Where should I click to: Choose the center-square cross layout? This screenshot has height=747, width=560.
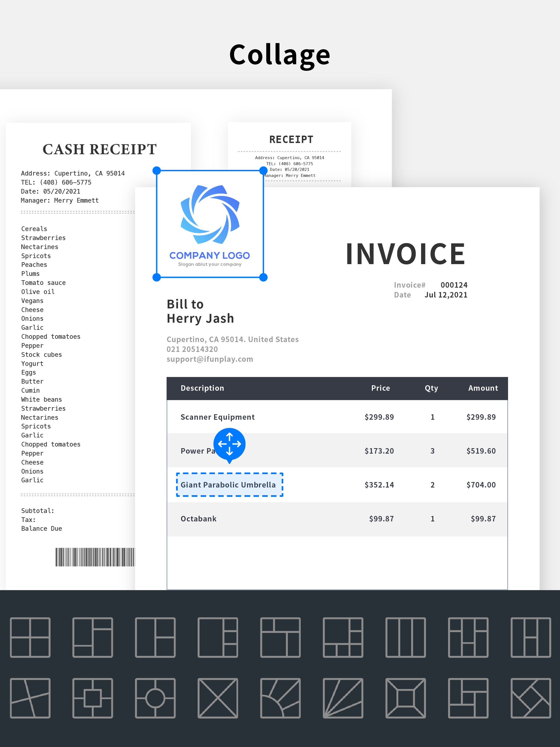click(92, 698)
